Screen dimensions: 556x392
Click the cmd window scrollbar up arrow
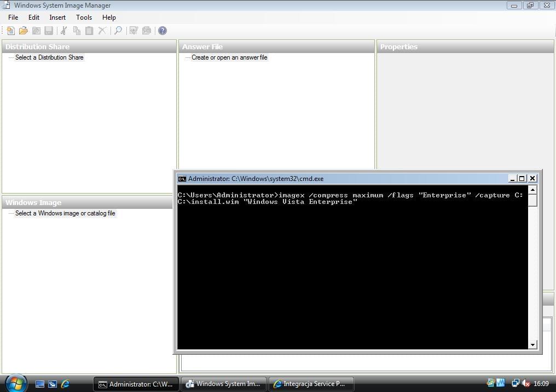point(532,189)
